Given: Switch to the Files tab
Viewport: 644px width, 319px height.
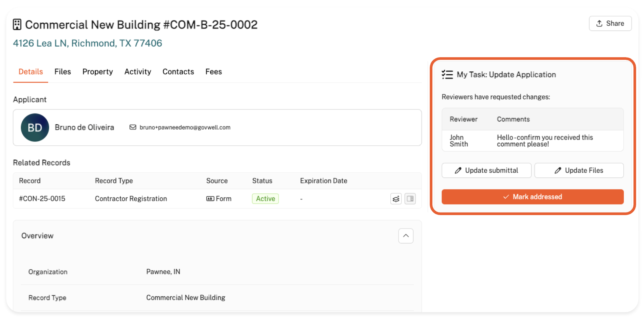Looking at the screenshot, I should pos(62,72).
